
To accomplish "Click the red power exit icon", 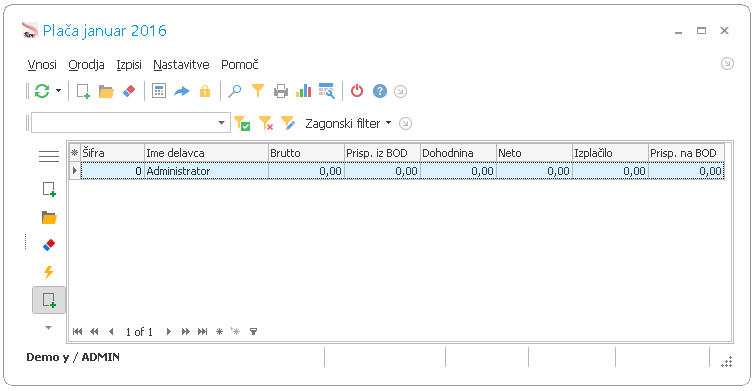I will tap(357, 91).
